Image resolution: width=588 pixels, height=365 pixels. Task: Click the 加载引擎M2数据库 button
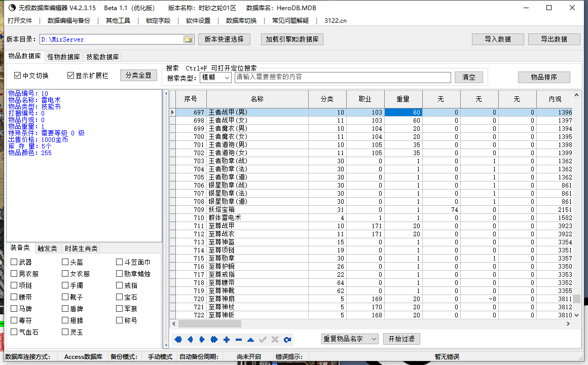coord(292,39)
